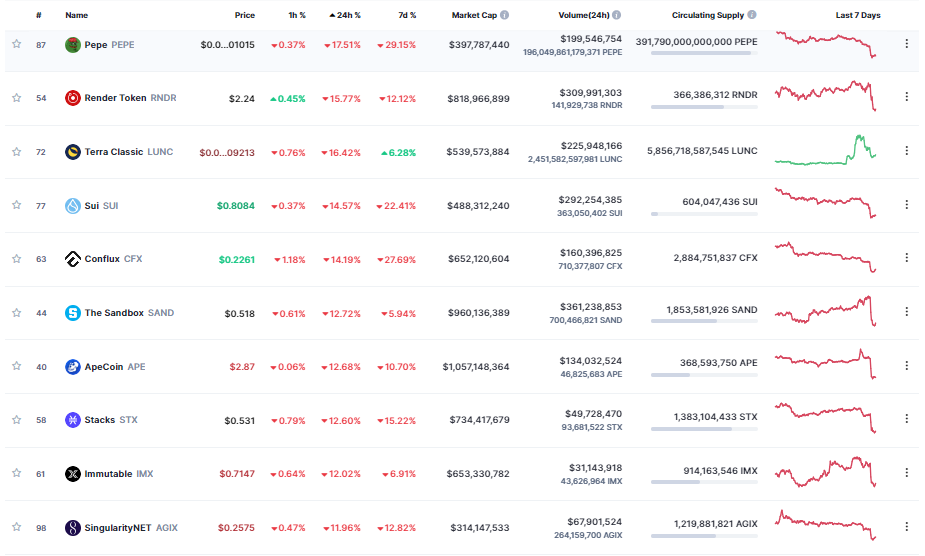925x556 pixels.
Task: Toggle Immutable watchlist star
Action: 17,473
